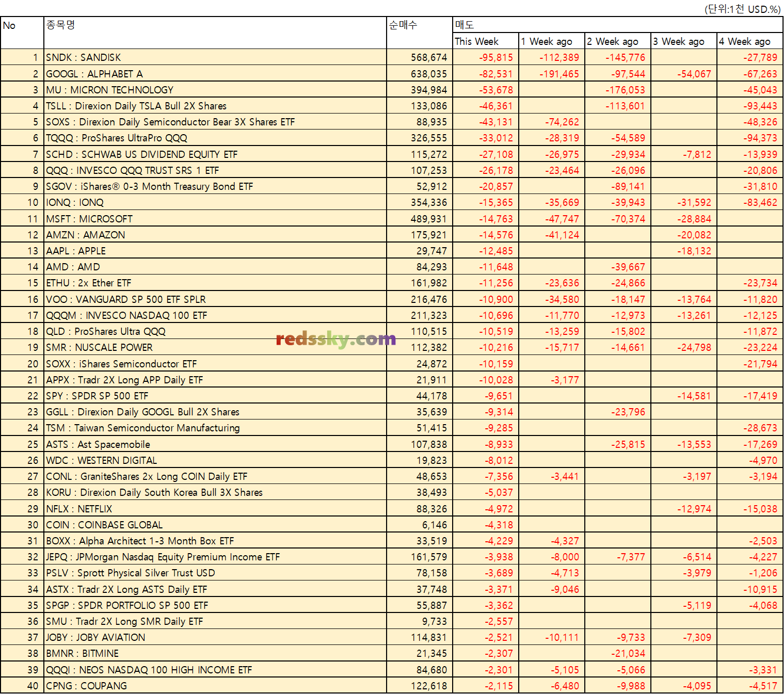
Task: Click 2 Week ago value -176,053
Action: click(626, 90)
